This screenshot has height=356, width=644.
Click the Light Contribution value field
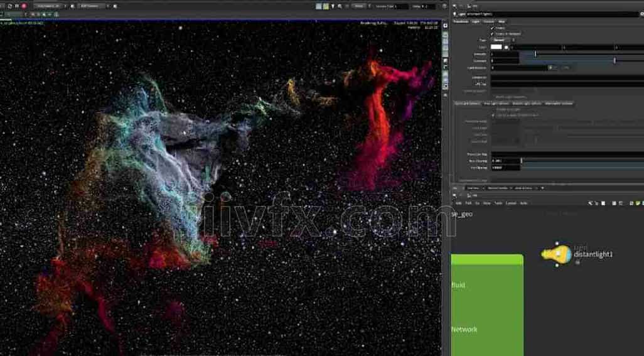[x=520, y=68]
